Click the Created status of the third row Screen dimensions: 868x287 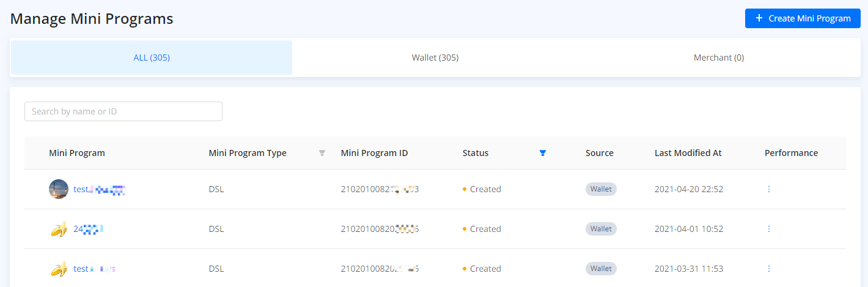pyautogui.click(x=485, y=269)
